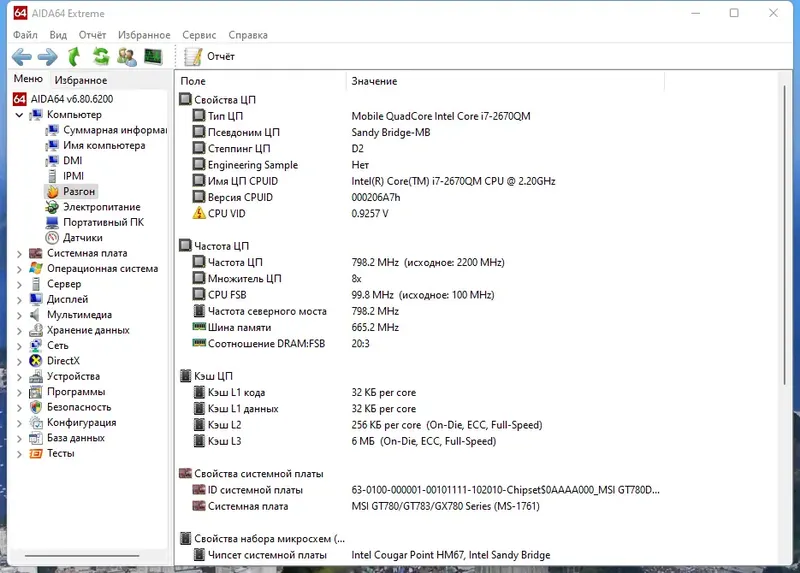The height and width of the screenshot is (573, 800).
Task: Click the horizontal scrollbar under the tree
Action: [82, 555]
